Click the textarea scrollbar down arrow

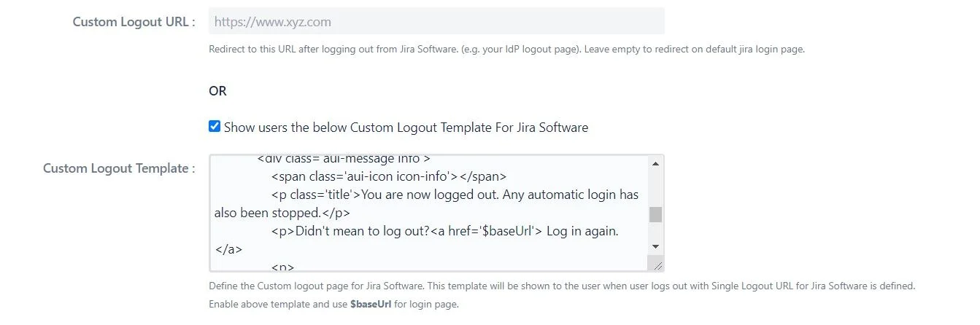tap(655, 247)
